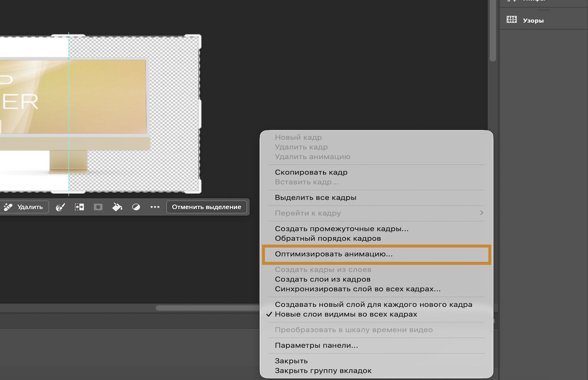Click the half-filled circle adjustment layer icon

(x=136, y=207)
